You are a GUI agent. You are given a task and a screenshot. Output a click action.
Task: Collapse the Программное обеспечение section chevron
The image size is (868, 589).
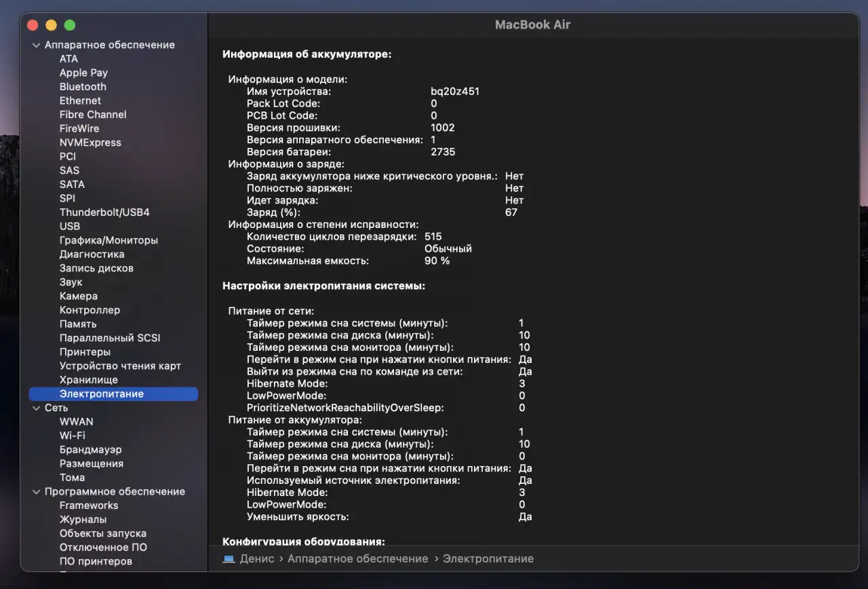[36, 491]
